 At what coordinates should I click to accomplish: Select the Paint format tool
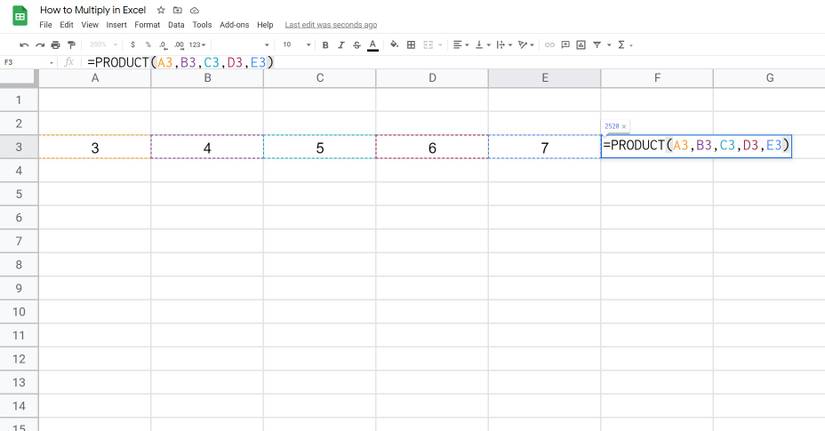point(71,45)
